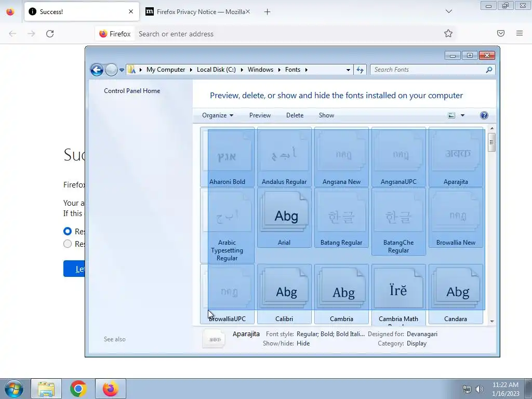Click the Fonts window back arrow

(97, 70)
